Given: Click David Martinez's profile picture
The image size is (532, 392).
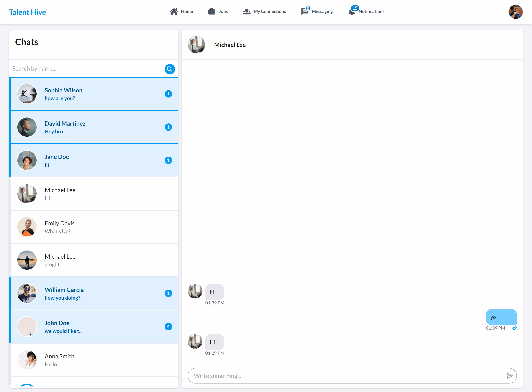Looking at the screenshot, I should 27,127.
